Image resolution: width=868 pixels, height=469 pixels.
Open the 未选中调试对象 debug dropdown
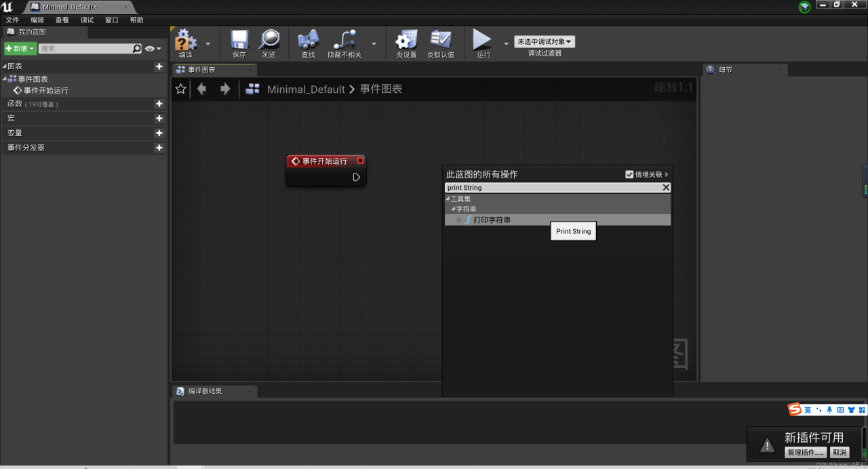[x=545, y=42]
